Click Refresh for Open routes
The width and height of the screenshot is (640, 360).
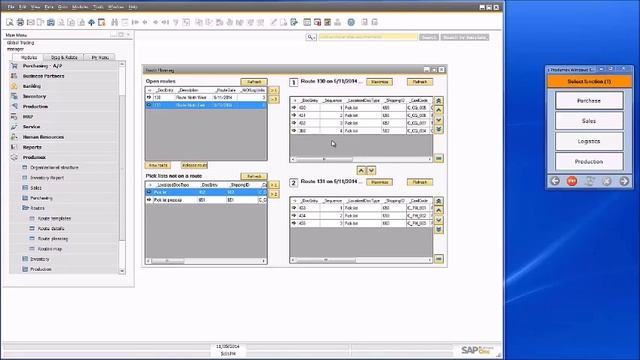pyautogui.click(x=254, y=82)
